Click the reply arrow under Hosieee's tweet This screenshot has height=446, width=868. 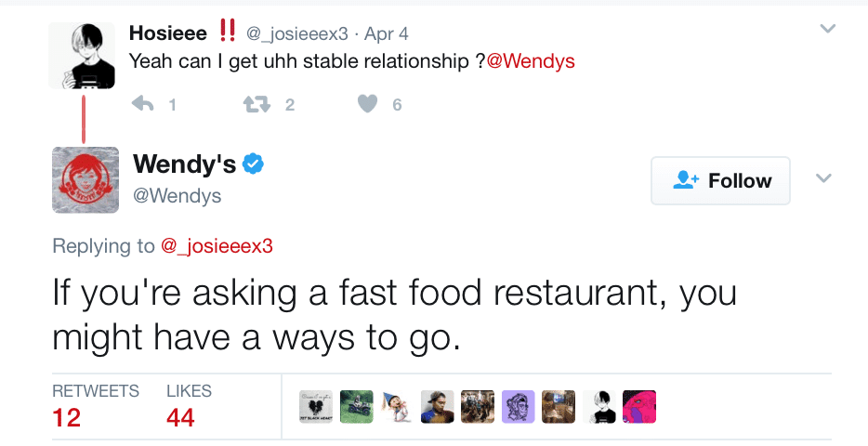click(x=143, y=104)
